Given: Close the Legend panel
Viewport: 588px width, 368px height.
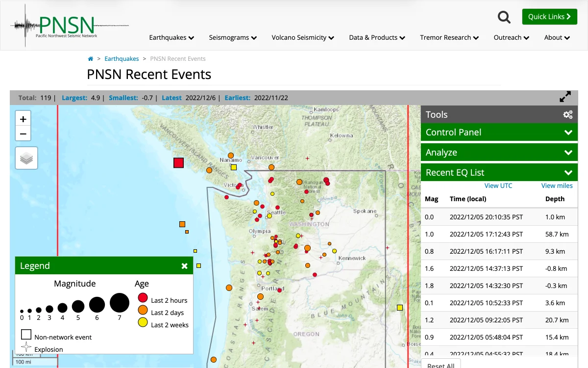Looking at the screenshot, I should click(x=184, y=266).
